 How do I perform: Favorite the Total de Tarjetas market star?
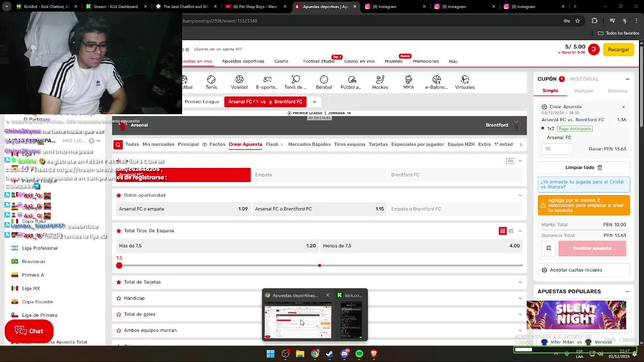pyautogui.click(x=119, y=282)
